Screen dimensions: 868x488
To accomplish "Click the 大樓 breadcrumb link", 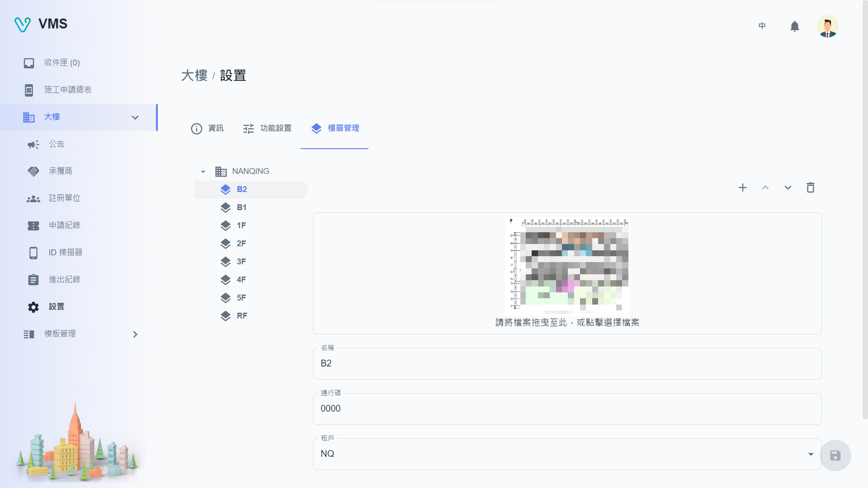I will click(194, 75).
